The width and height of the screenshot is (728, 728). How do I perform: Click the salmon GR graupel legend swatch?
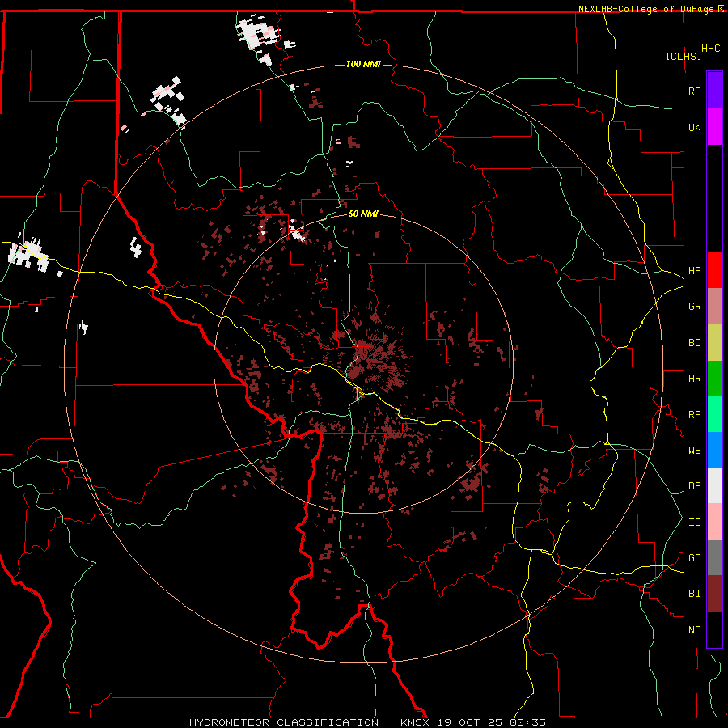pyautogui.click(x=714, y=307)
